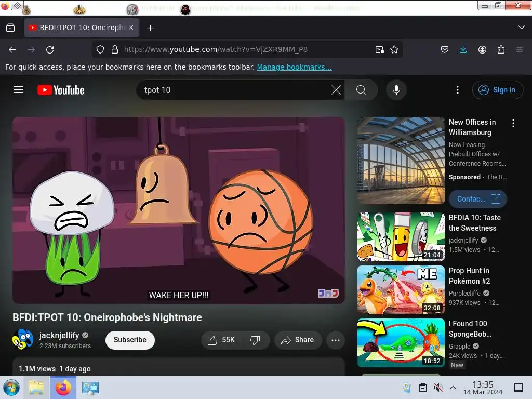Play I Found 100 SpongeBob thumbnail
The width and height of the screenshot is (532, 399).
pos(401,343)
